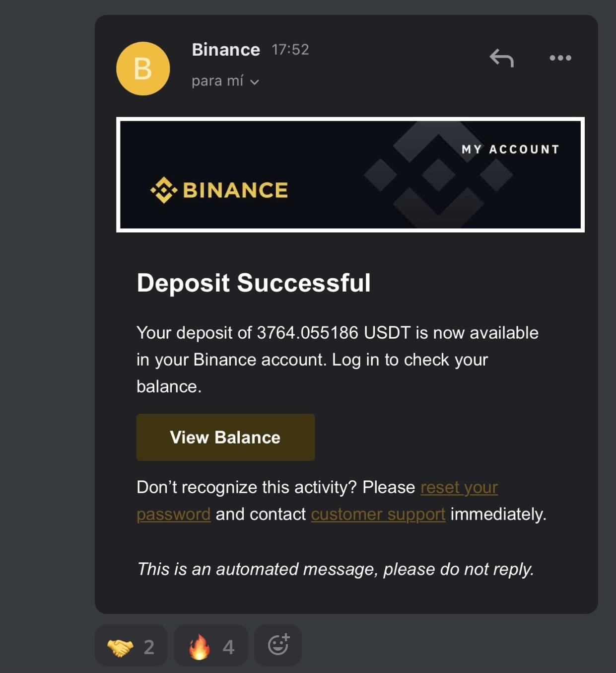Viewport: 616px width, 673px height.
Task: Click the fire reaction count 4
Action: point(228,647)
